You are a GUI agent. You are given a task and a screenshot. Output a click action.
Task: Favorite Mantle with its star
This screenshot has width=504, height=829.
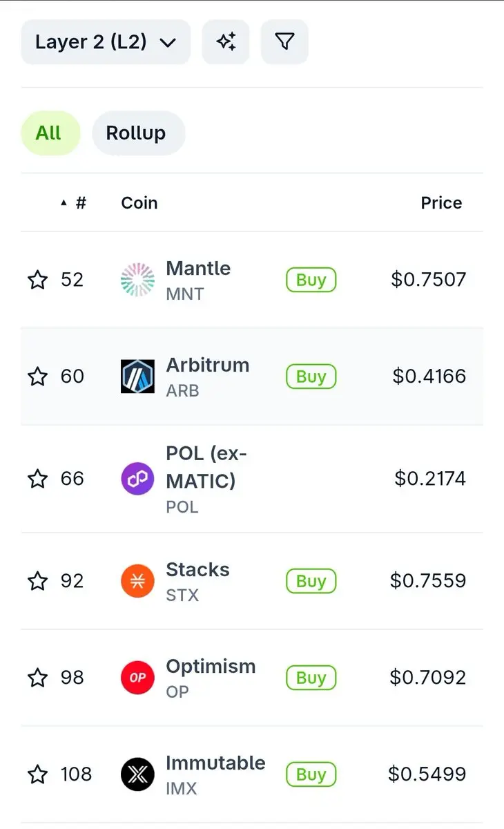click(x=37, y=280)
